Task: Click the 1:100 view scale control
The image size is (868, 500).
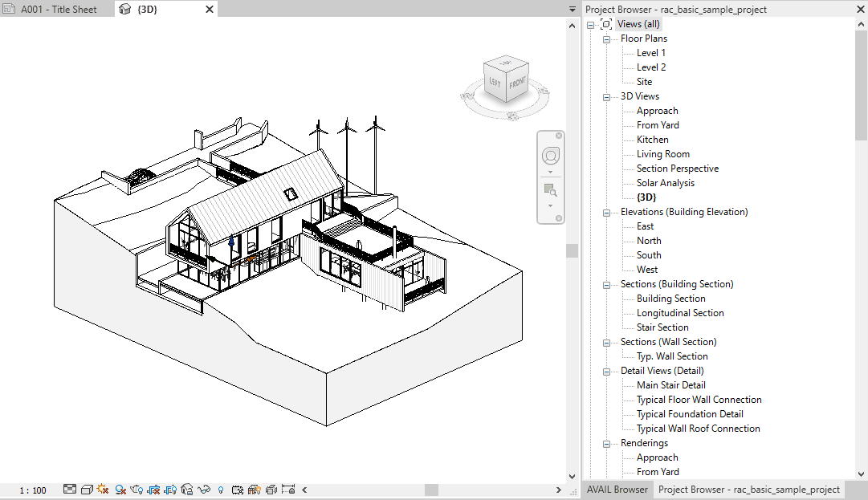Action: (33, 490)
